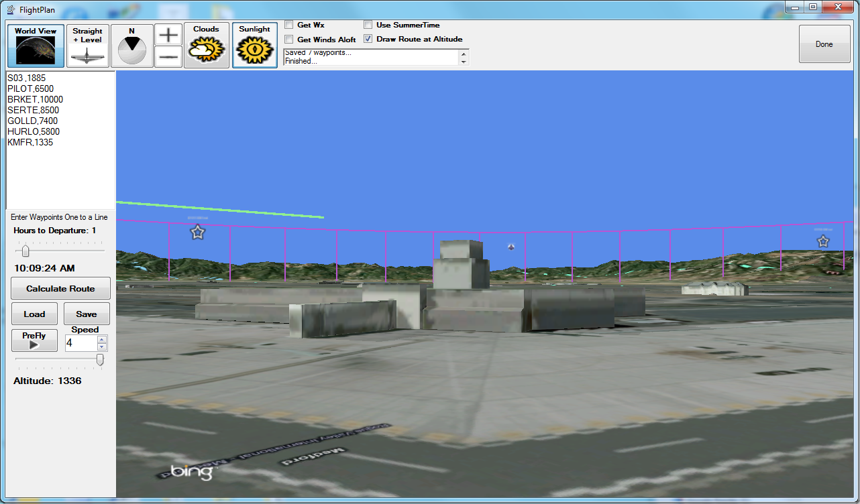Toggle the Clouds weather icon

coord(207,46)
